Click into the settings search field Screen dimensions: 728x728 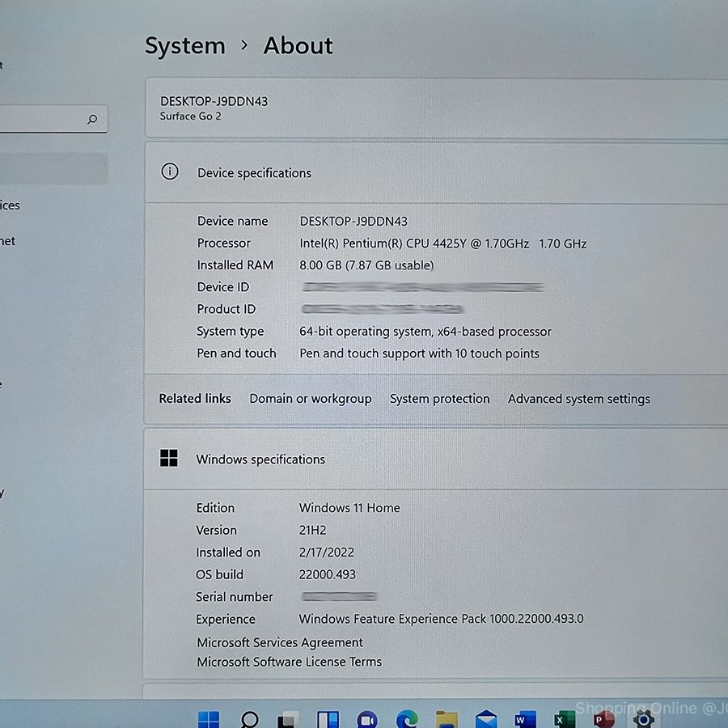[53, 119]
